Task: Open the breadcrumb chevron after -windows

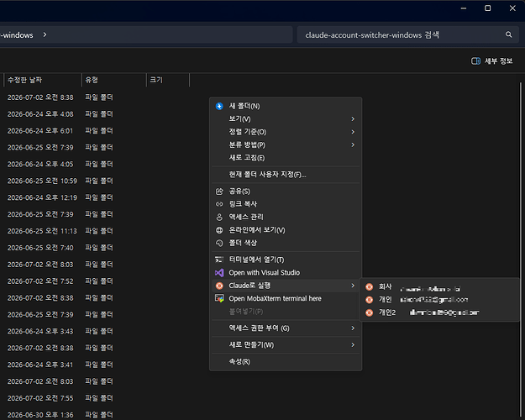Action: point(45,34)
